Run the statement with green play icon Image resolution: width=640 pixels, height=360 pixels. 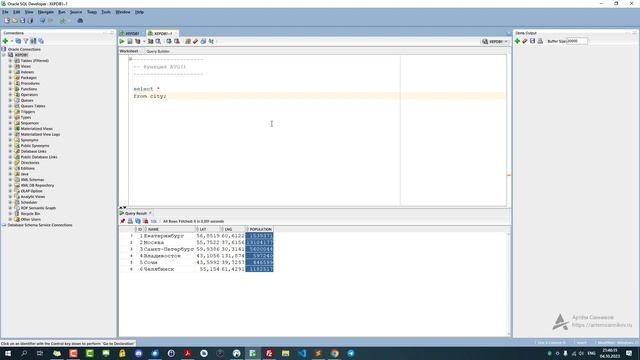click(x=122, y=41)
